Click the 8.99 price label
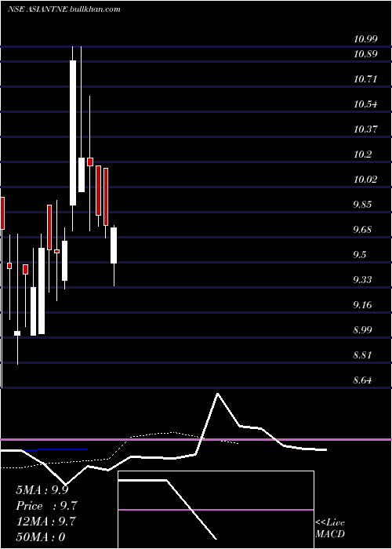This screenshot has width=392, height=549. 362,330
